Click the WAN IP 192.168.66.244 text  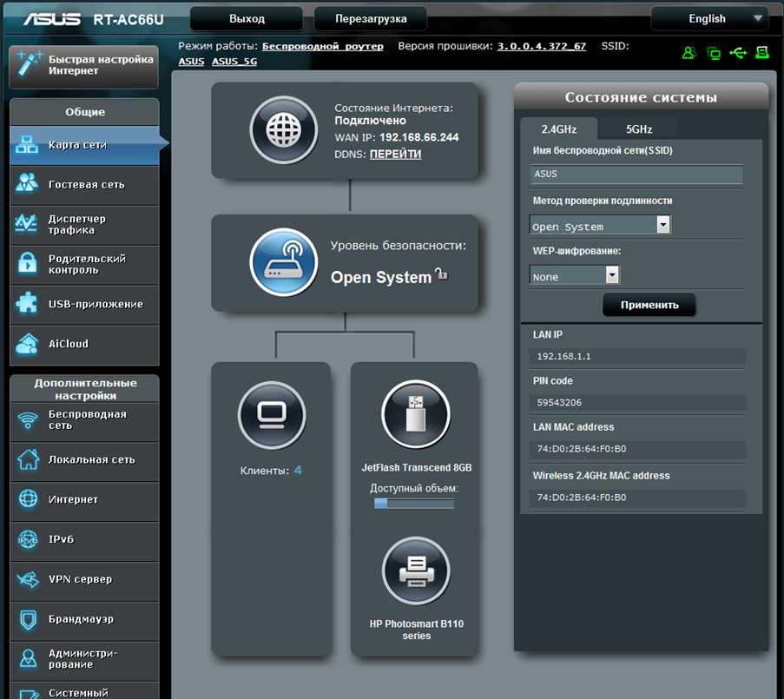point(419,137)
